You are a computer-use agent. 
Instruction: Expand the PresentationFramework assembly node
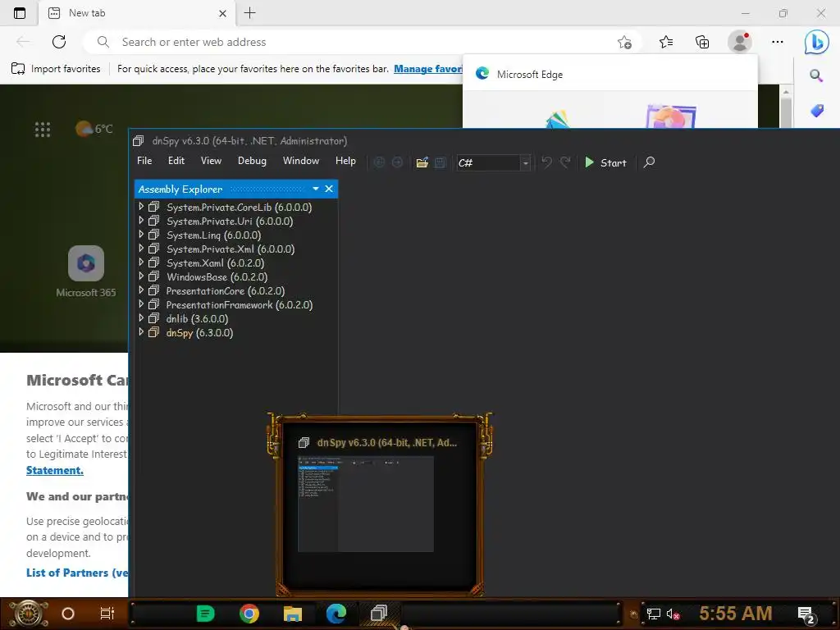click(141, 304)
